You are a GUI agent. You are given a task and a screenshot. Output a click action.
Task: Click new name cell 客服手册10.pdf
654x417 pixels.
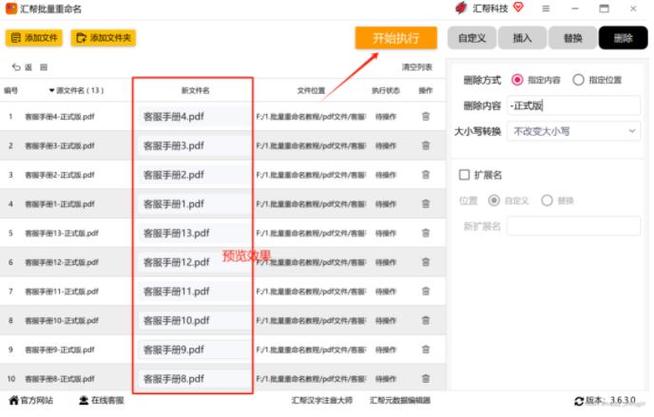click(x=193, y=321)
